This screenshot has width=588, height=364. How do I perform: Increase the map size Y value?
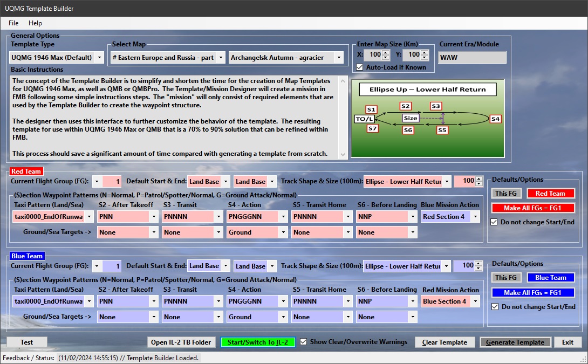pyautogui.click(x=425, y=52)
